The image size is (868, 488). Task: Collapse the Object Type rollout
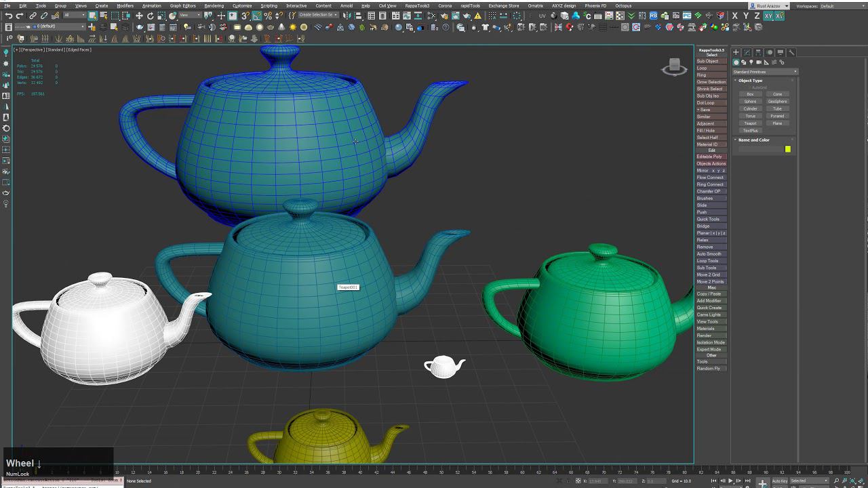click(x=750, y=81)
